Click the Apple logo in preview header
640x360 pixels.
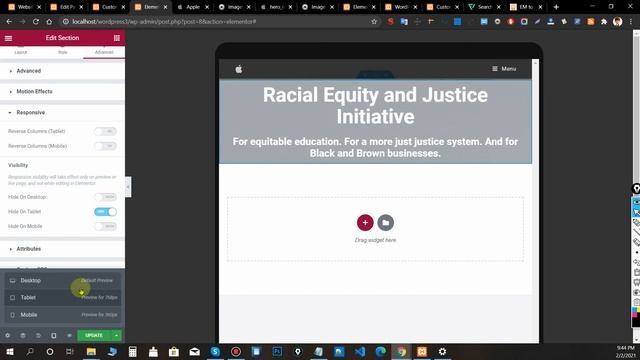(239, 69)
